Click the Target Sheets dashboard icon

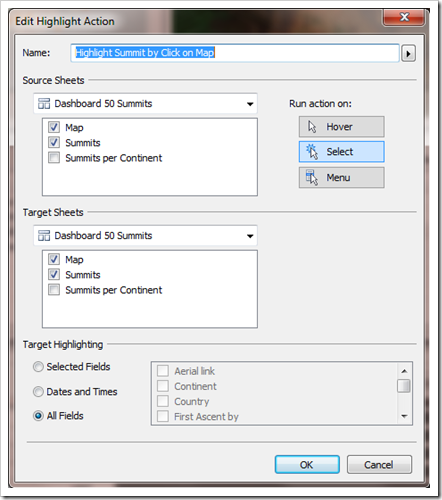pyautogui.click(x=44, y=236)
